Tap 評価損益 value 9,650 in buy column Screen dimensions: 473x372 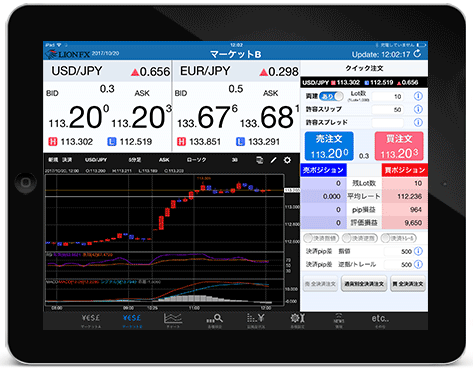click(x=413, y=223)
